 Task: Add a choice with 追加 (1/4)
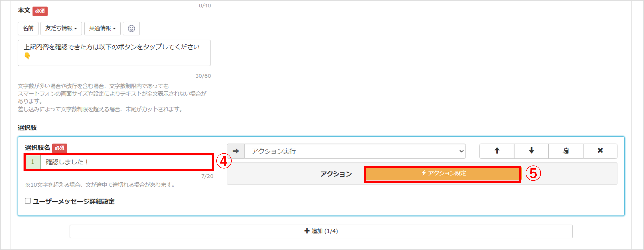tap(321, 231)
